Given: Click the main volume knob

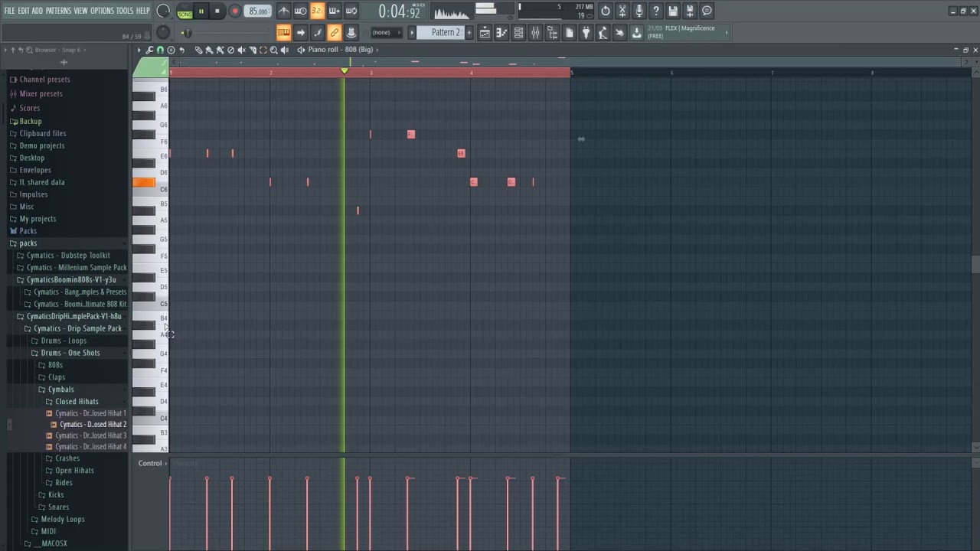Looking at the screenshot, I should click(163, 11).
